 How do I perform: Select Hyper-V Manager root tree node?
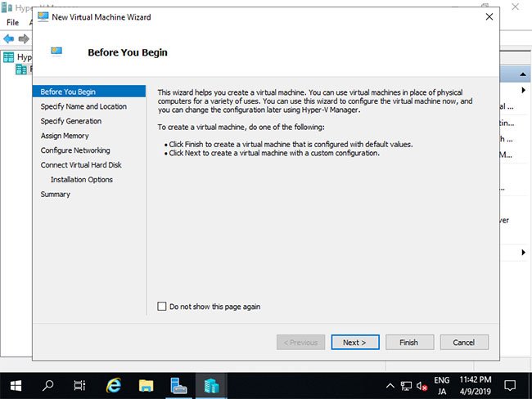click(18, 57)
